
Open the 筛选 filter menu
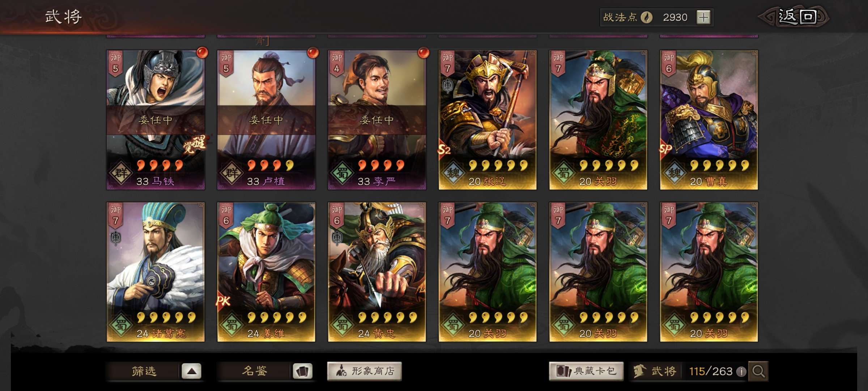click(x=144, y=371)
